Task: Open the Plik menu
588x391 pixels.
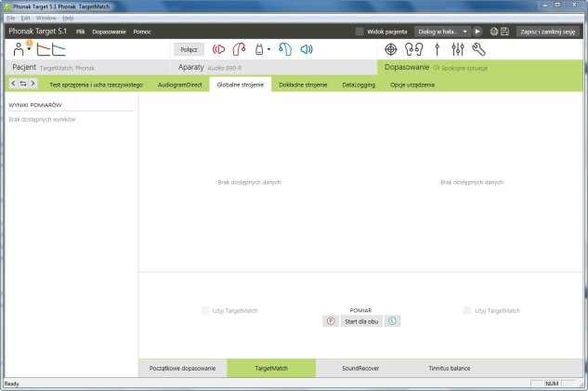Action: pyautogui.click(x=80, y=32)
